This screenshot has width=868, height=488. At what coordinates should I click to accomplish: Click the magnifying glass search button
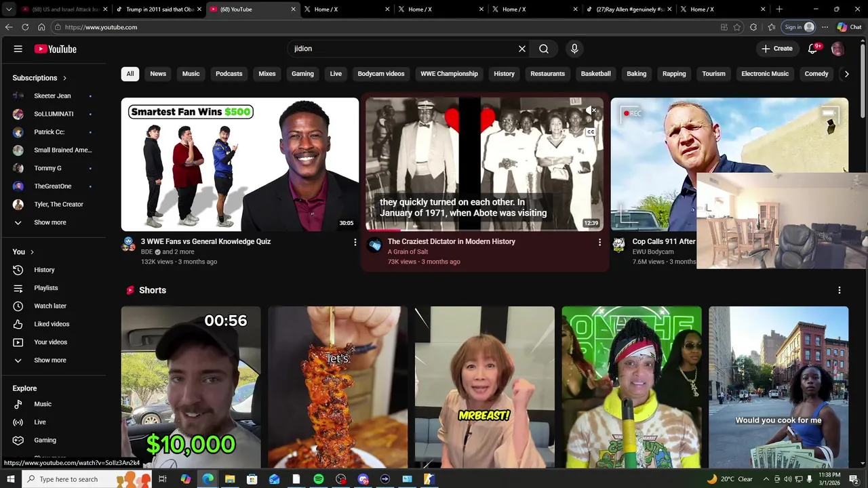coord(544,49)
